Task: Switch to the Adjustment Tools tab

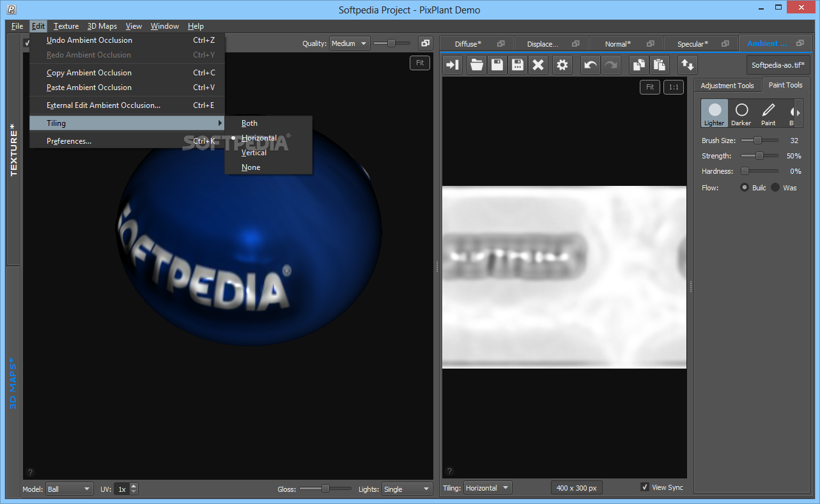Action: pyautogui.click(x=727, y=86)
